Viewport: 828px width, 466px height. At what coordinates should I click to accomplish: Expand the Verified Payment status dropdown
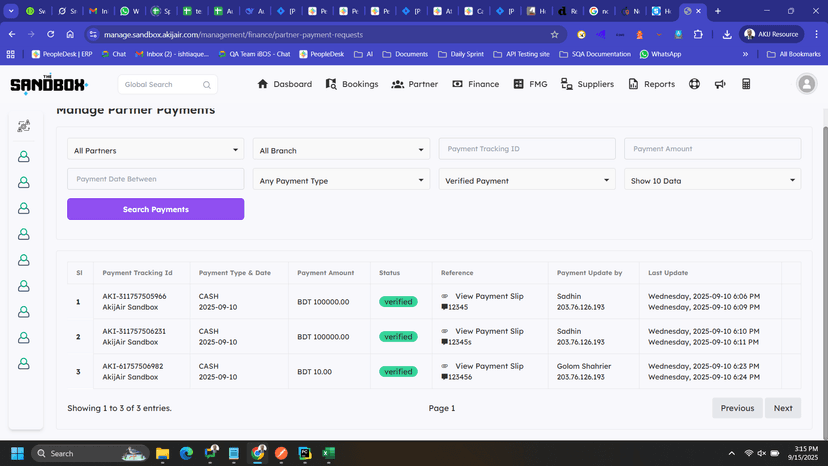click(526, 181)
